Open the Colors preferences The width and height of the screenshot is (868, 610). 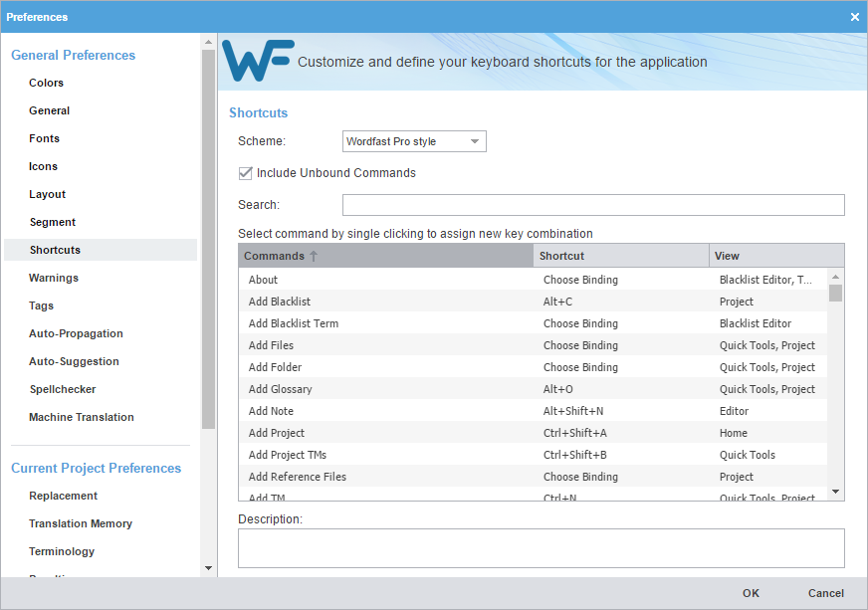point(46,83)
